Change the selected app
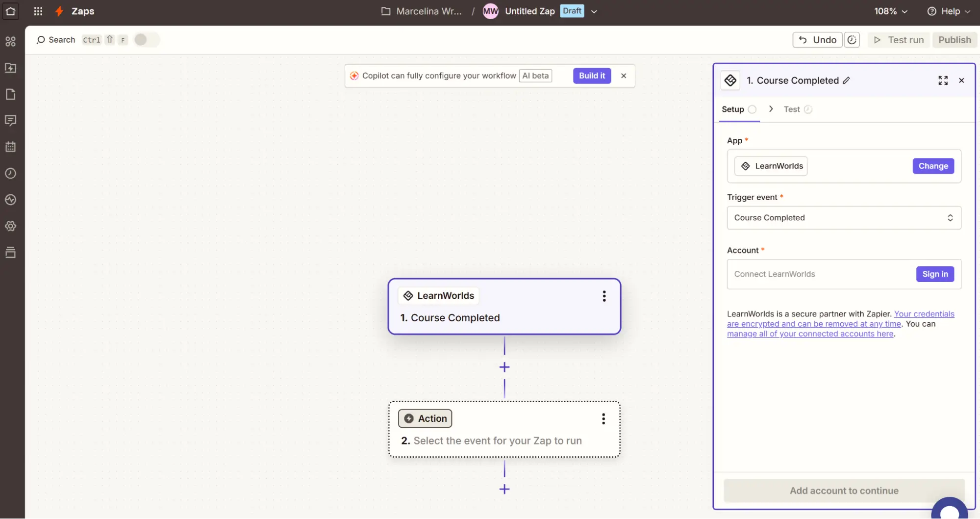 click(x=933, y=166)
